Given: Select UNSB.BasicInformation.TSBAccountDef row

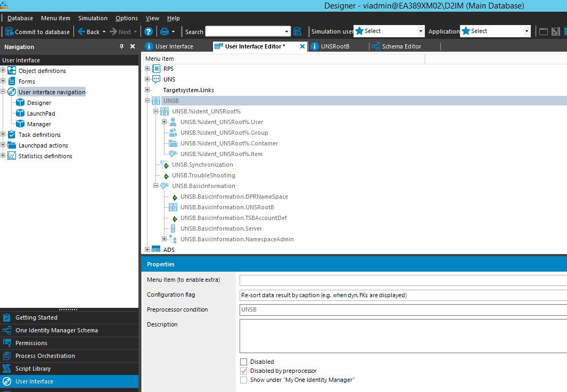Looking at the screenshot, I should click(x=234, y=218).
